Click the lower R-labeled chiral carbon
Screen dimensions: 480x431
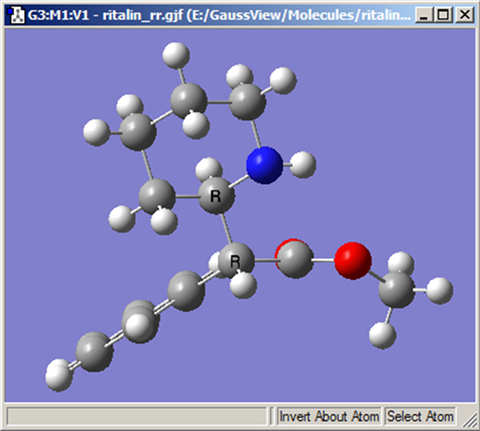236,261
